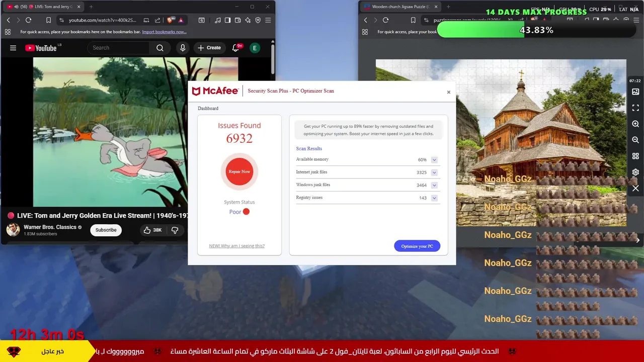Open Warner Bros. Classics channel avatar
This screenshot has width=644, height=362.
pos(13,230)
